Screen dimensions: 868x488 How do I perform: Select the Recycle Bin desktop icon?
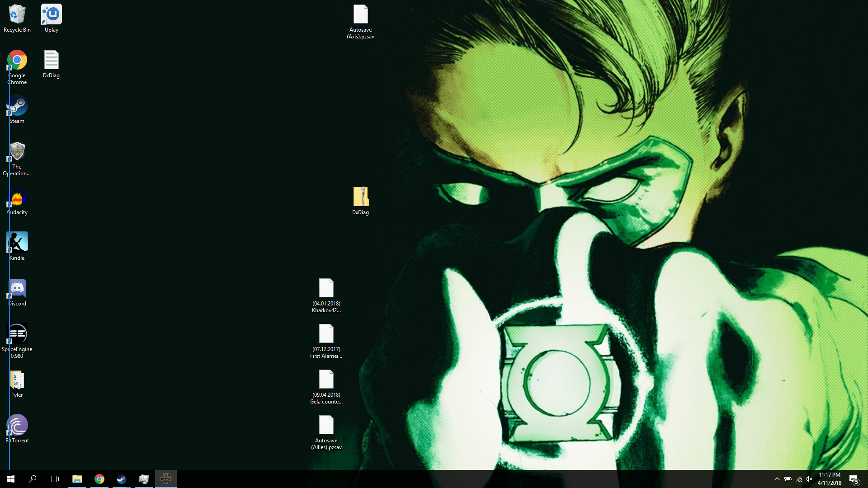(17, 19)
